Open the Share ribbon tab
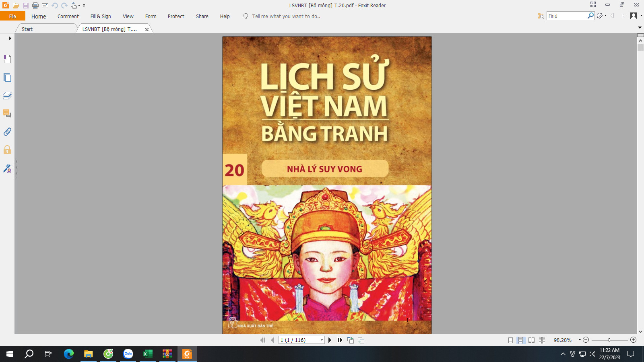This screenshot has height=362, width=644. pyautogui.click(x=202, y=16)
